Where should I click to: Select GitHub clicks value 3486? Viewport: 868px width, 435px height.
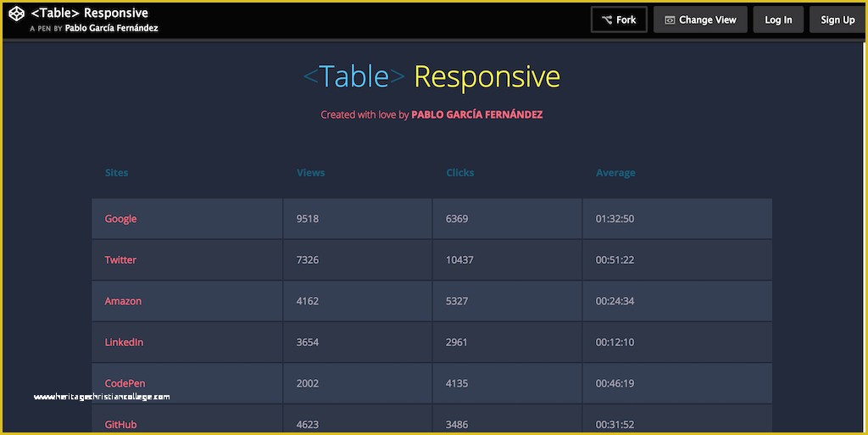457,425
